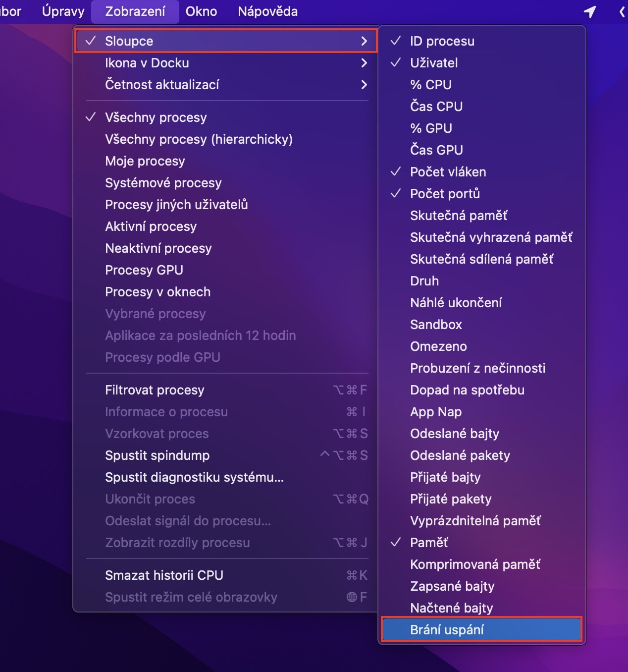
Task: Open the Úpravy menu bar item
Action: [x=63, y=11]
